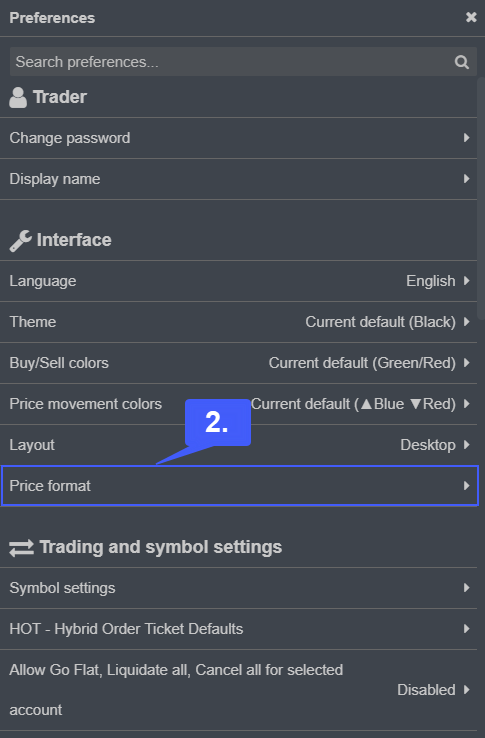Close the Preferences panel
Screen dimensions: 485x738
[x=471, y=17]
